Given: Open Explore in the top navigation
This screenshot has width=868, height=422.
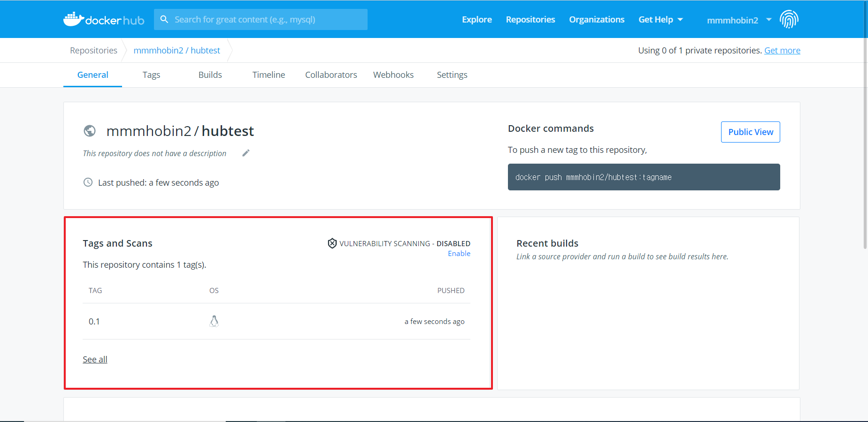Looking at the screenshot, I should point(477,19).
